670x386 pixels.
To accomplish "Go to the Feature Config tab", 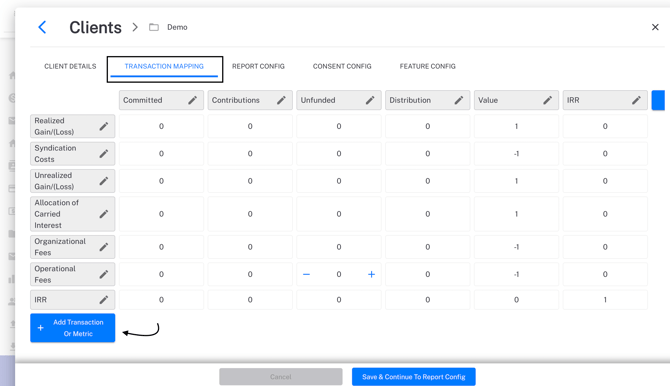I will (427, 66).
